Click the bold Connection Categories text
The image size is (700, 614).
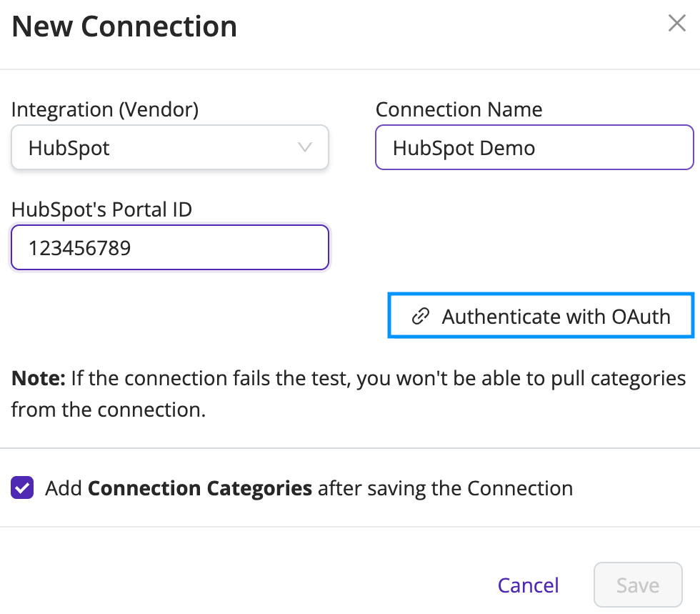tap(199, 488)
